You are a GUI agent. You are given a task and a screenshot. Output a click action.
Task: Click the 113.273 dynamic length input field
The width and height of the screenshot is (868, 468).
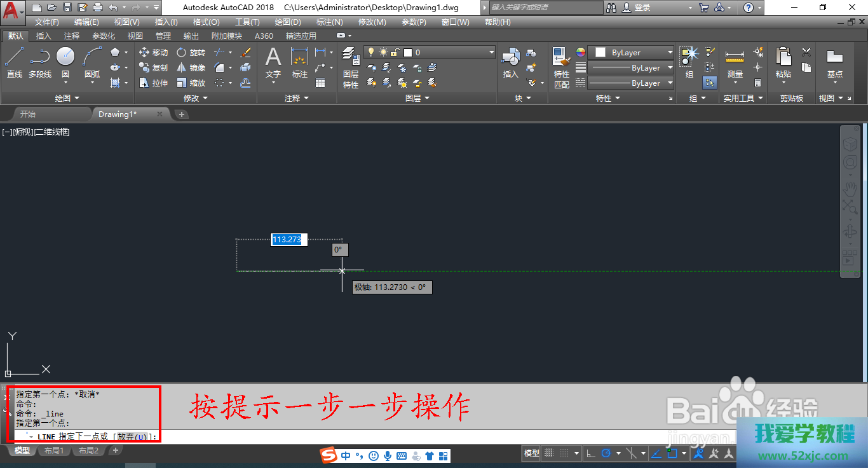[289, 240]
